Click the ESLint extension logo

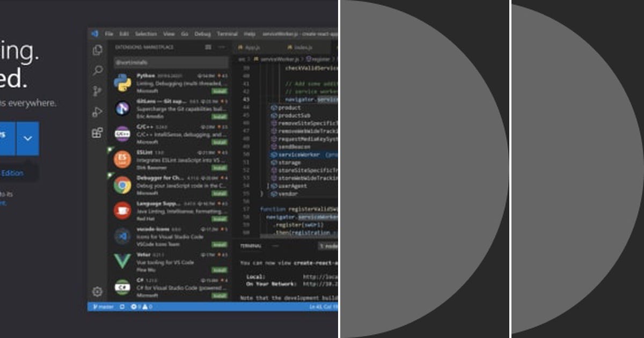(122, 159)
